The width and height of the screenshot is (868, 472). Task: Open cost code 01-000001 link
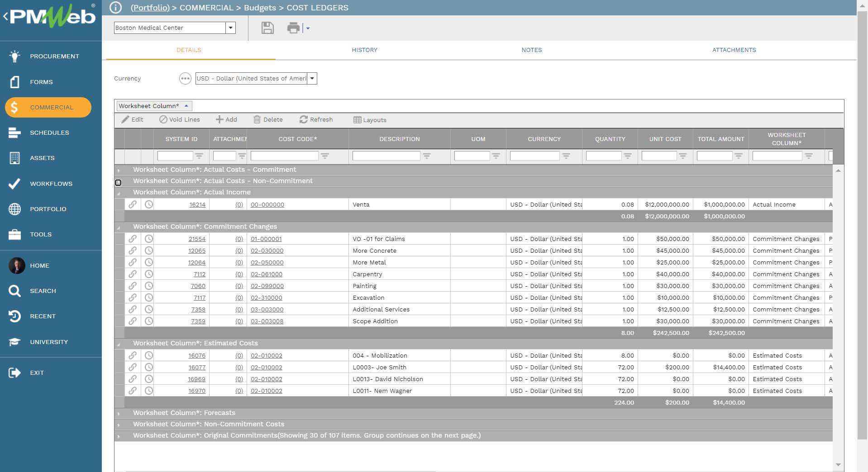pos(267,239)
